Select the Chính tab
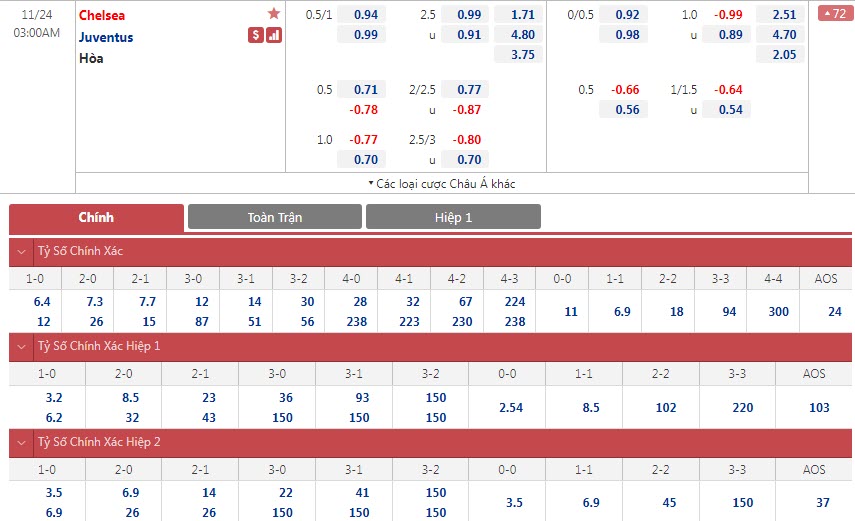Image resolution: width=855 pixels, height=521 pixels. (96, 217)
